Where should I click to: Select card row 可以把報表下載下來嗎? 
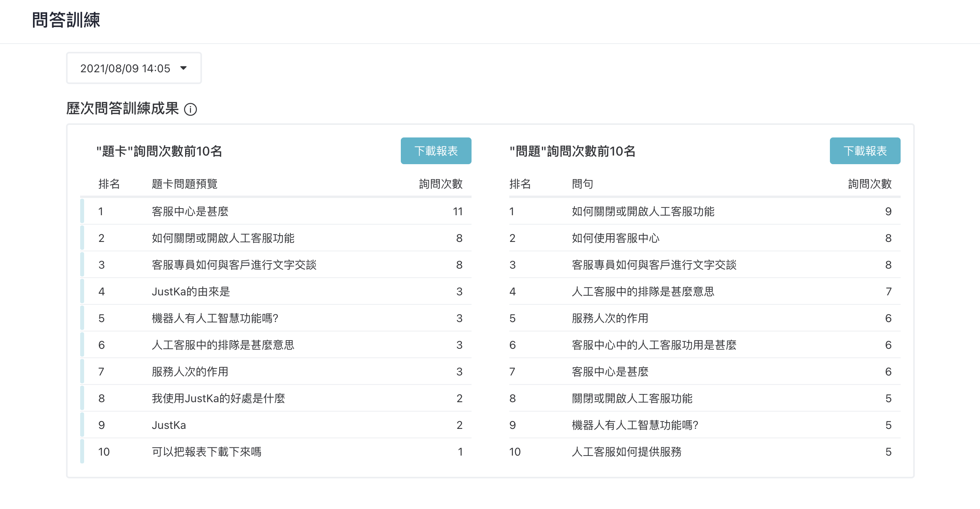[x=276, y=452]
